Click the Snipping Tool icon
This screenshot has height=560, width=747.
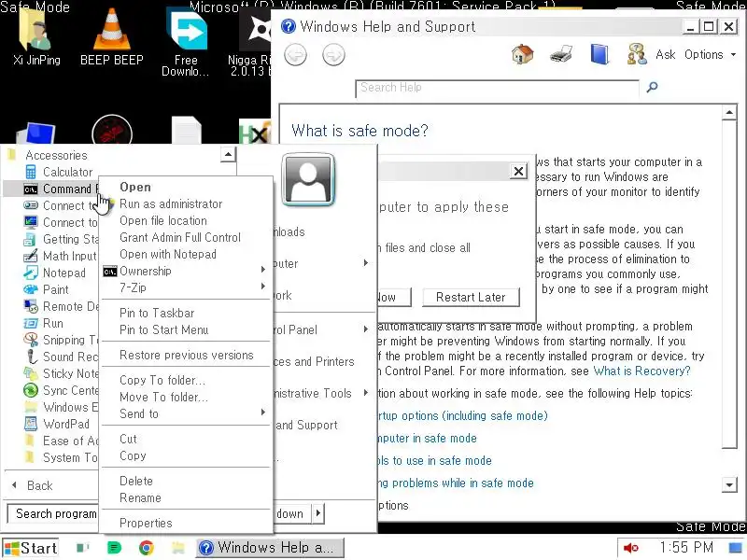[x=31, y=340]
